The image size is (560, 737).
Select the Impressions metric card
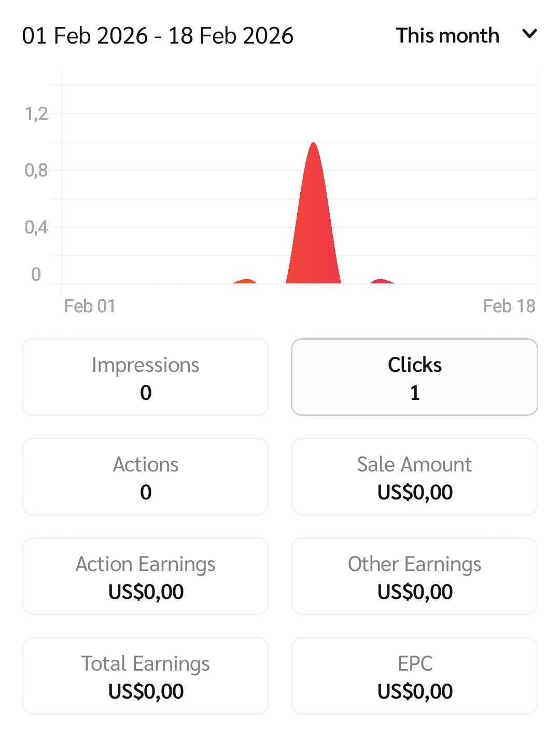click(x=146, y=377)
